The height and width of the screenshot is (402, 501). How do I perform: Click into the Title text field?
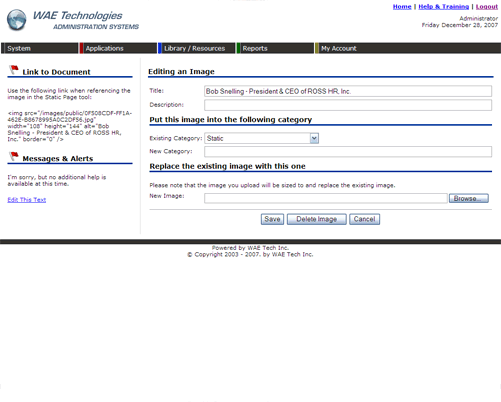tap(348, 91)
